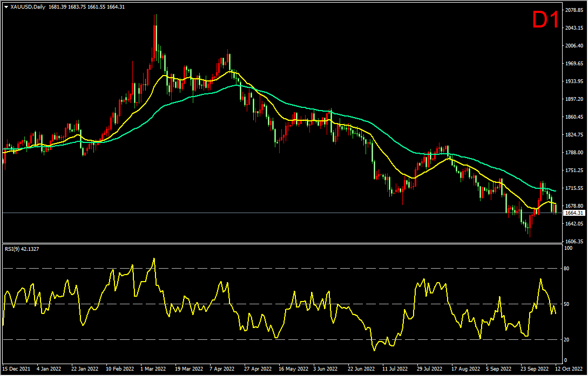588x376 pixels.
Task: Click the 1788.00 price scale label
Action: pyautogui.click(x=574, y=153)
